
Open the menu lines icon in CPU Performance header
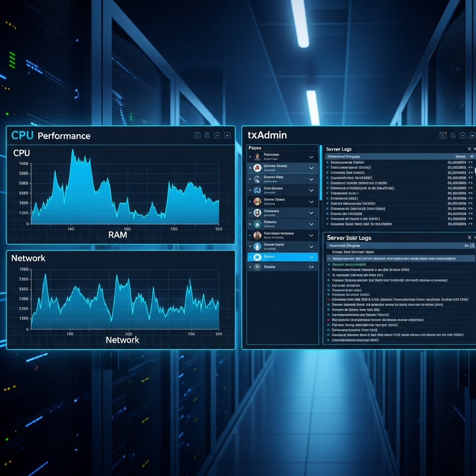[x=207, y=135]
